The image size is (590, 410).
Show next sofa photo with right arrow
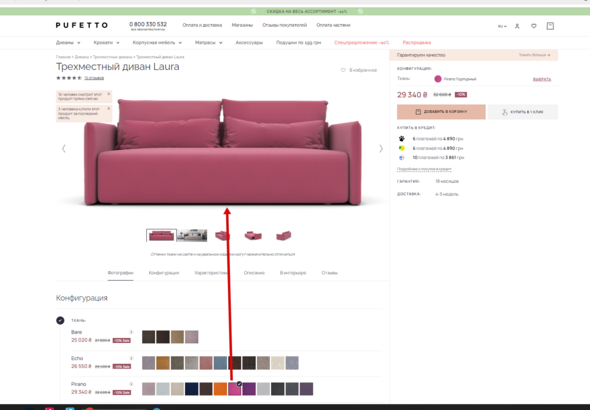(381, 149)
